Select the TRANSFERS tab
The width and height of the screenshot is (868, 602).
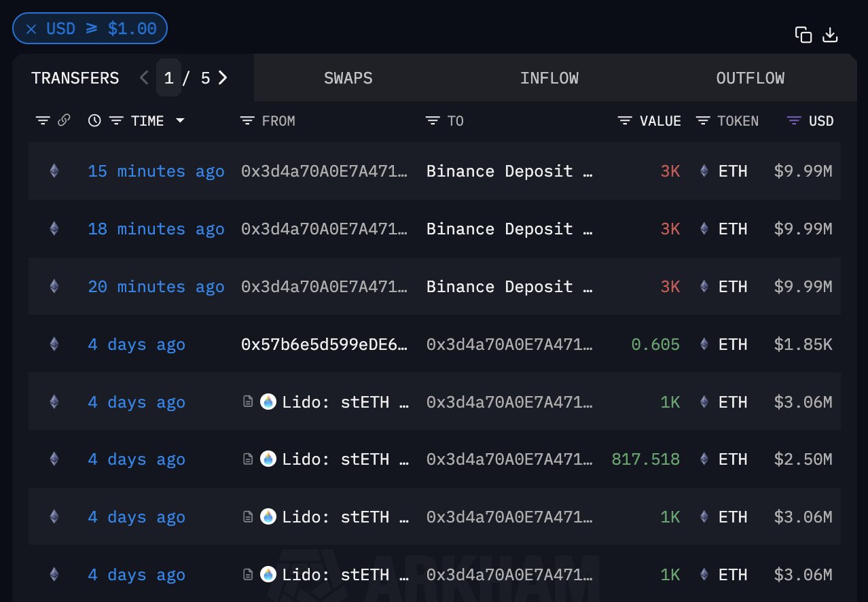75,78
